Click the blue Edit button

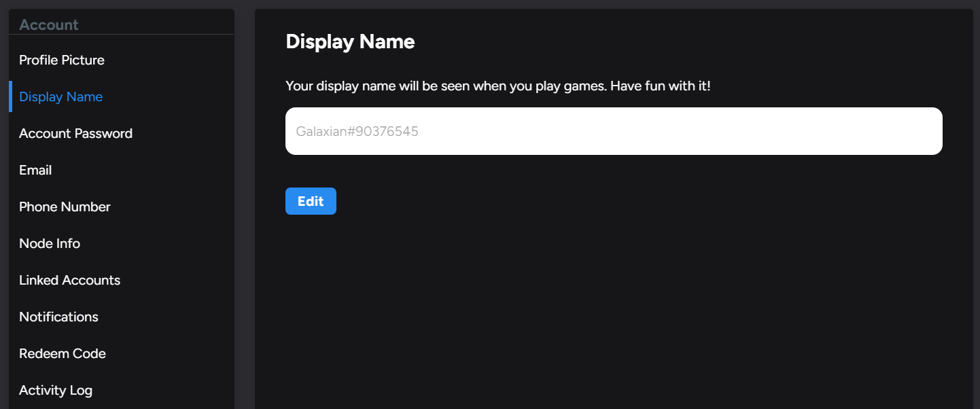[x=311, y=201]
